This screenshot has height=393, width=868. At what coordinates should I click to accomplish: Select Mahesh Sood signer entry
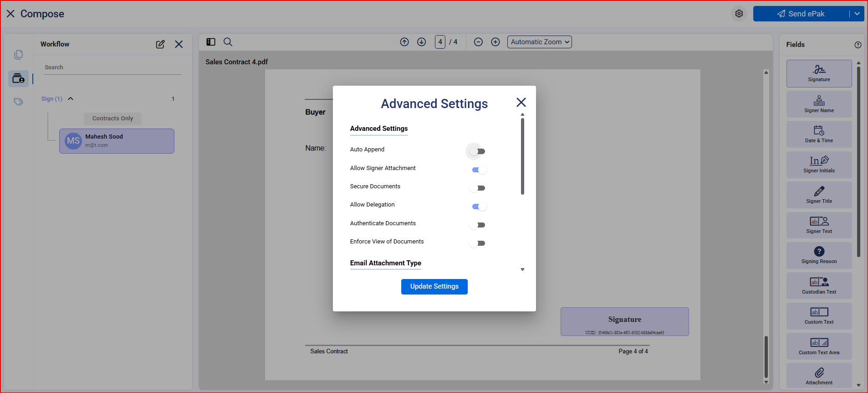(117, 141)
